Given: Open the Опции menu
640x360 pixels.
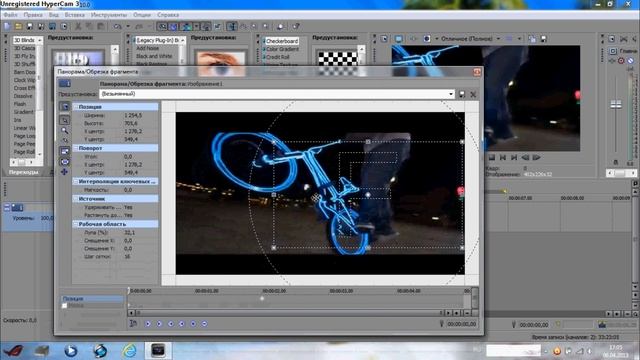Looking at the screenshot, I should [142, 15].
